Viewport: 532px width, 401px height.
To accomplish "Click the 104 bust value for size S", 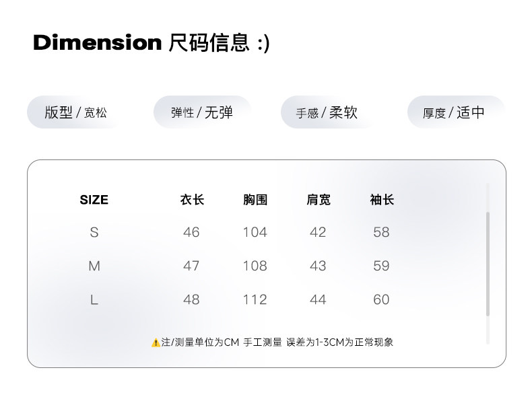I will coord(255,232).
